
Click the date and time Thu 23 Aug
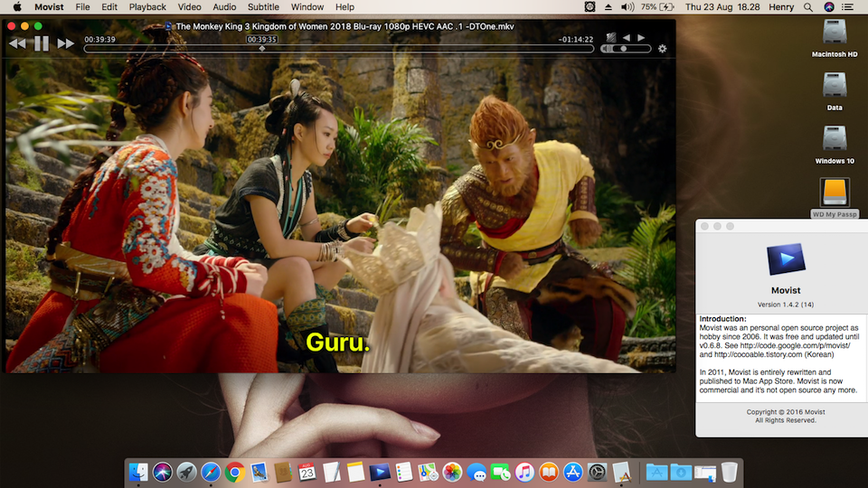point(722,7)
